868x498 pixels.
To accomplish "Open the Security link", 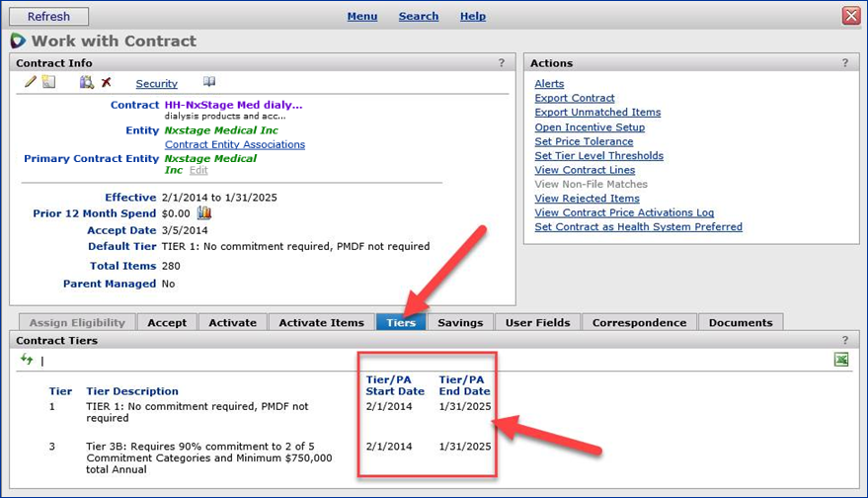I will [x=156, y=84].
